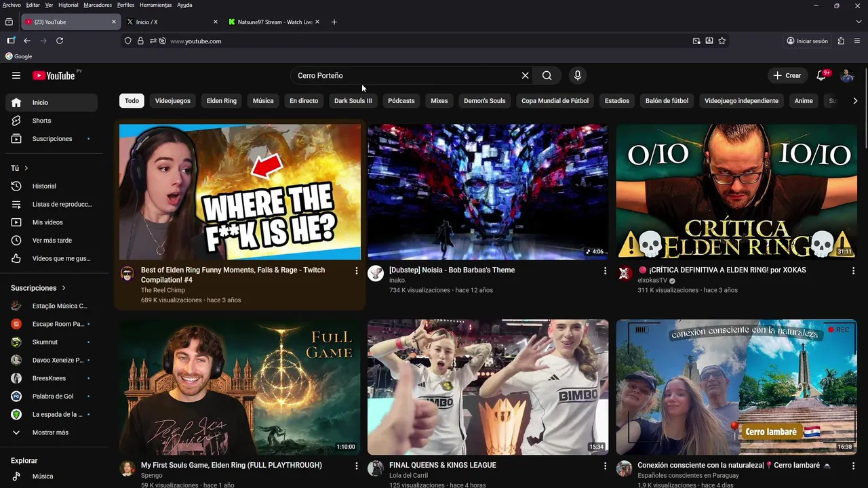
Task: Open options for Best of Elden Ring video
Action: [x=357, y=270]
